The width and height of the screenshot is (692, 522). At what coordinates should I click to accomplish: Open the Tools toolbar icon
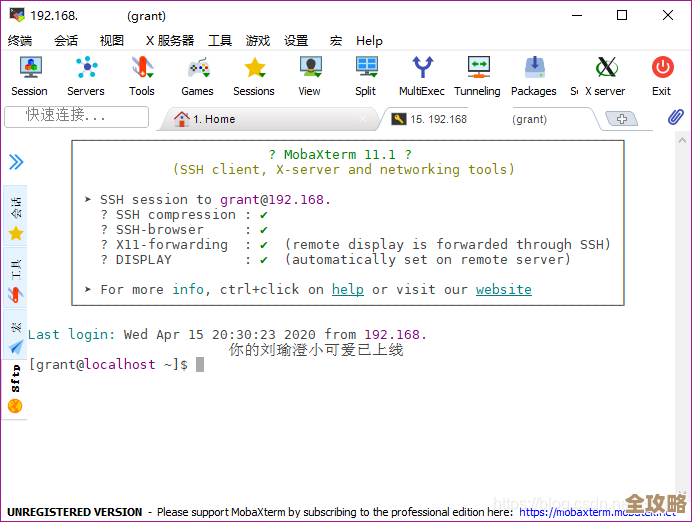(142, 76)
